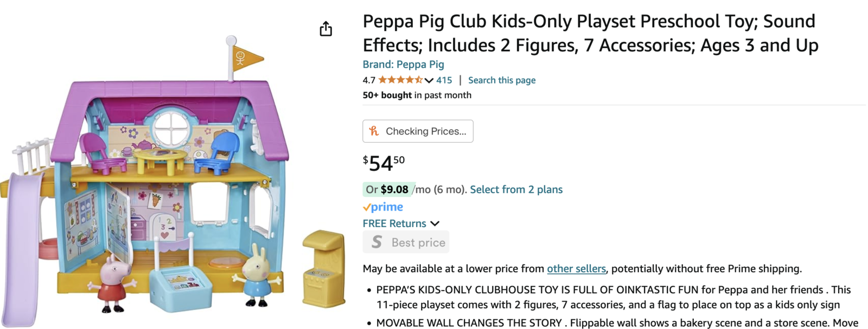
Task: Click the product title heading
Action: tap(590, 33)
